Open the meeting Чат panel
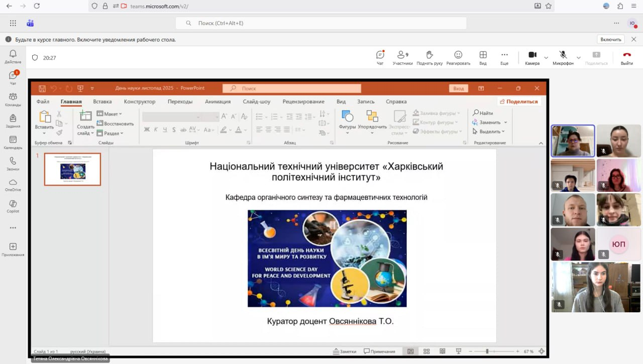Viewport: 643px width, 364px height. tap(380, 57)
